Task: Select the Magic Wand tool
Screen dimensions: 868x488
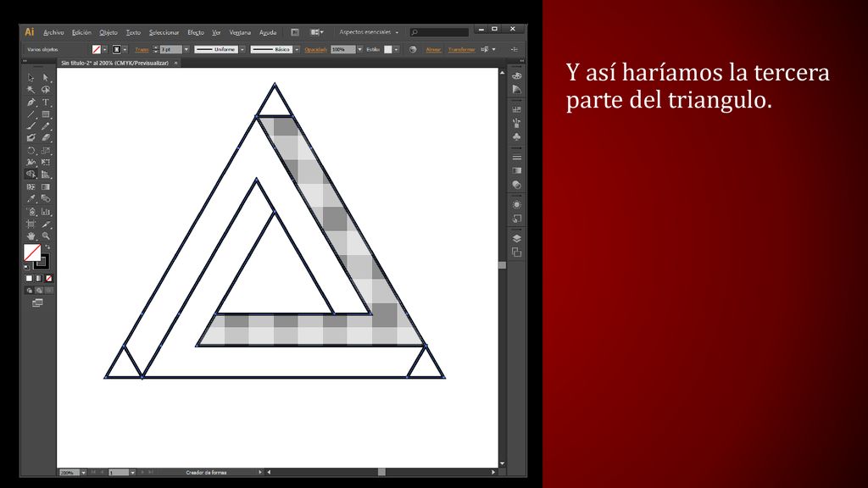Action: pos(31,90)
